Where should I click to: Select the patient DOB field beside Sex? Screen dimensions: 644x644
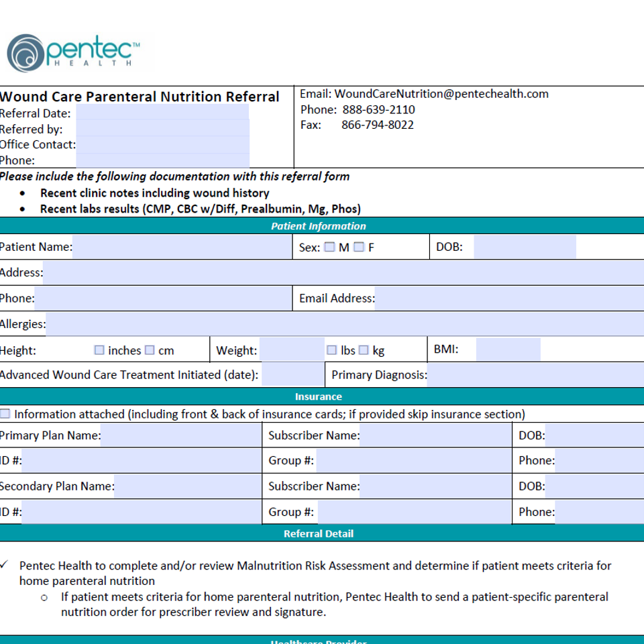pyautogui.click(x=525, y=247)
